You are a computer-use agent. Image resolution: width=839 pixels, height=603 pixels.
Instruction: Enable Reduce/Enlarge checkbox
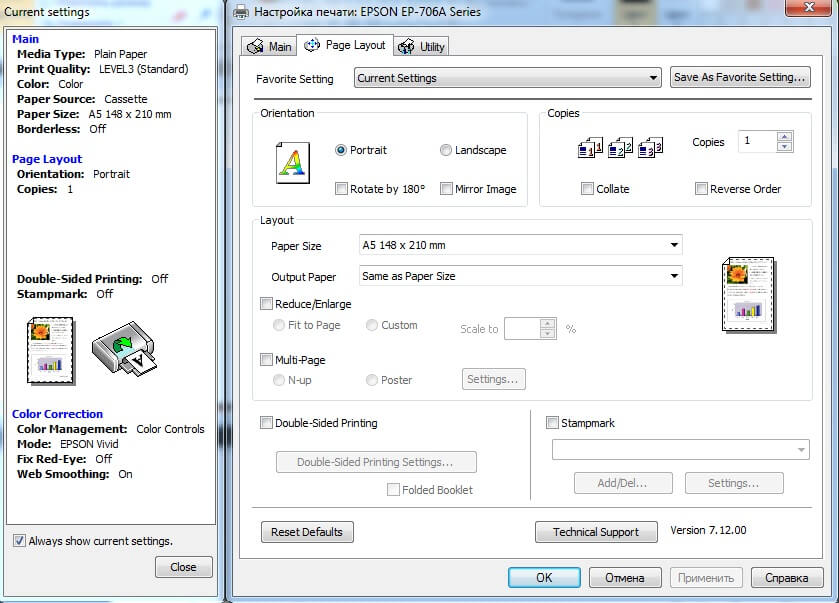pyautogui.click(x=266, y=304)
